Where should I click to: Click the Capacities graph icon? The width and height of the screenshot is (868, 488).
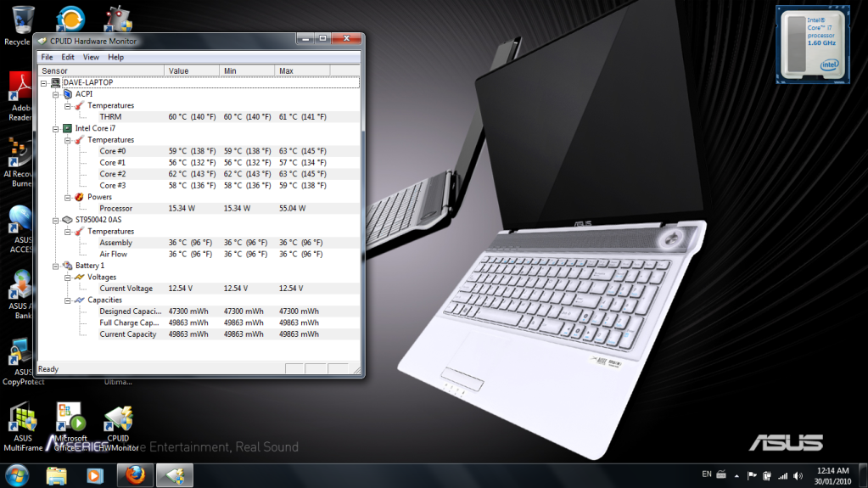[80, 300]
